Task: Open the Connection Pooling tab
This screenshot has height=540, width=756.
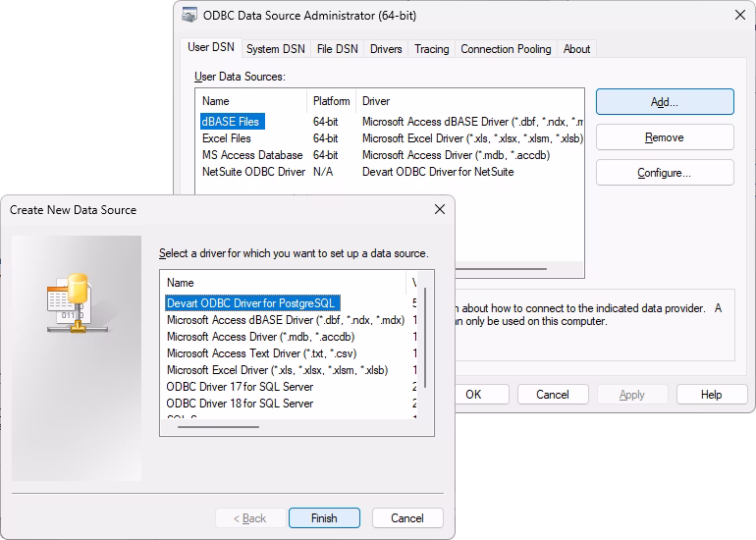Action: [x=506, y=49]
